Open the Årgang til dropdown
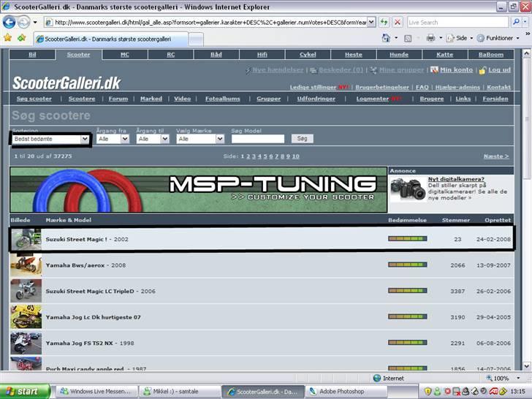This screenshot has width=532, height=399. click(x=153, y=139)
